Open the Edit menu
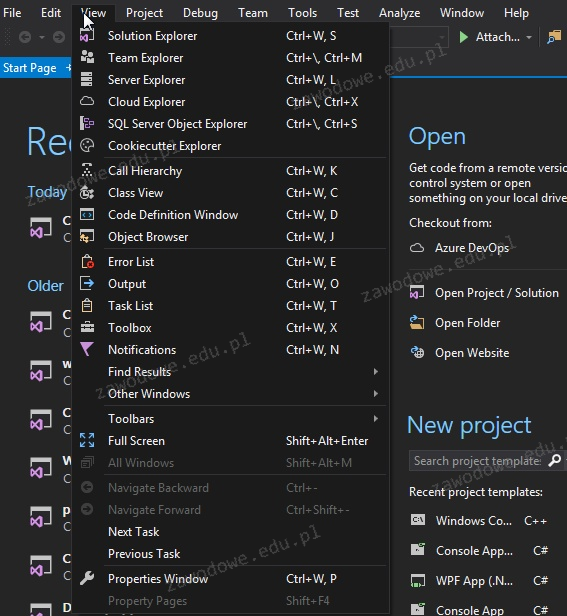 pyautogui.click(x=51, y=13)
